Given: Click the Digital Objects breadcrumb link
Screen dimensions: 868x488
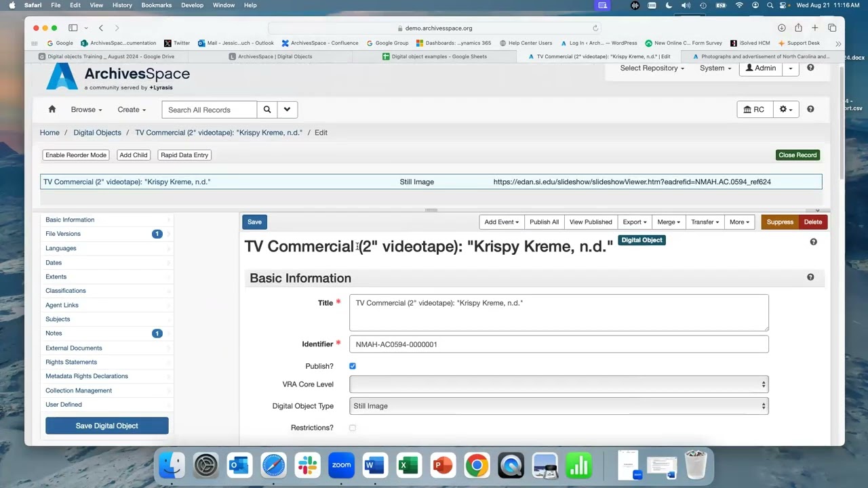Looking at the screenshot, I should point(98,133).
